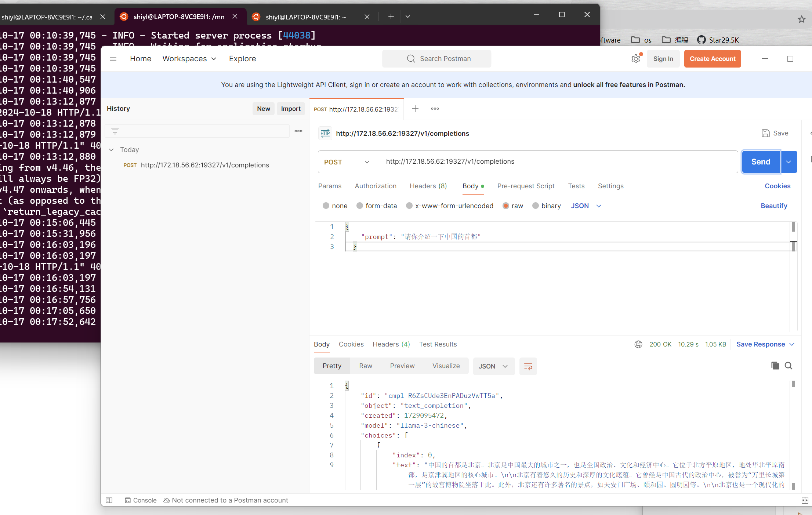
Task: Click the word wrap icon in response
Action: tap(528, 366)
